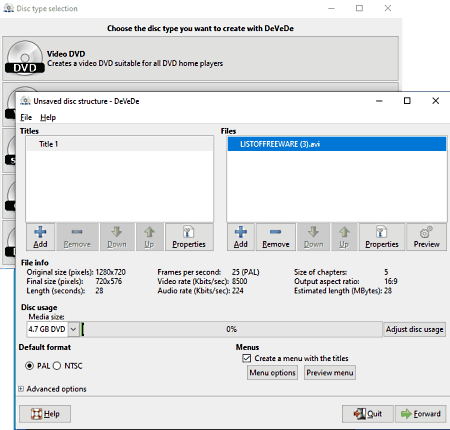Click the Video rate value 8500
450x430 pixels.
tap(240, 281)
